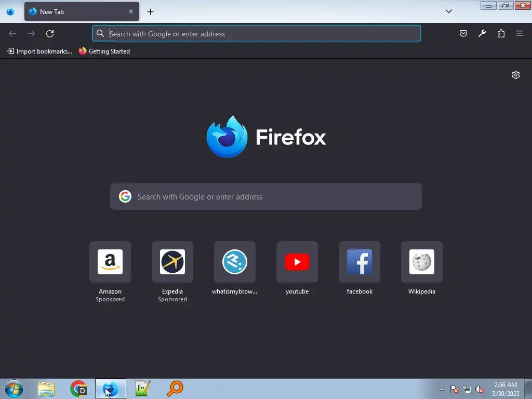The image size is (532, 399).
Task: Go forward with the forward arrow
Action: pyautogui.click(x=31, y=34)
